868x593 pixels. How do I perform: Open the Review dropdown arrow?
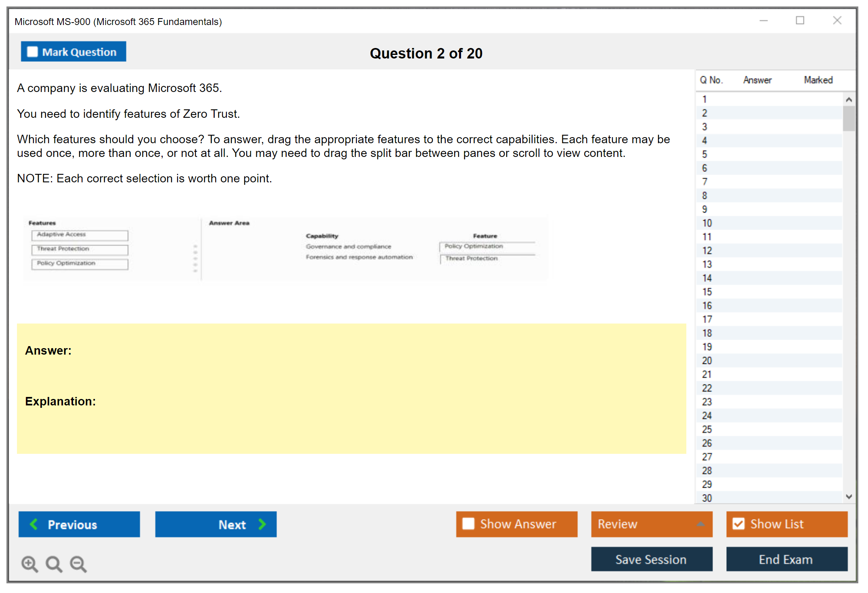tap(701, 524)
